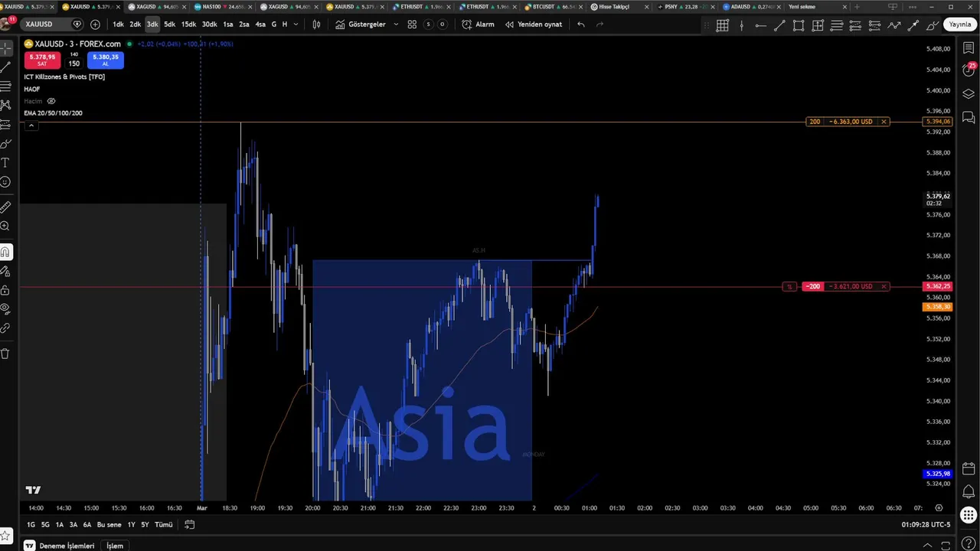Open the calendar icon in right sidebar
The height and width of the screenshot is (551, 980).
[x=969, y=468]
